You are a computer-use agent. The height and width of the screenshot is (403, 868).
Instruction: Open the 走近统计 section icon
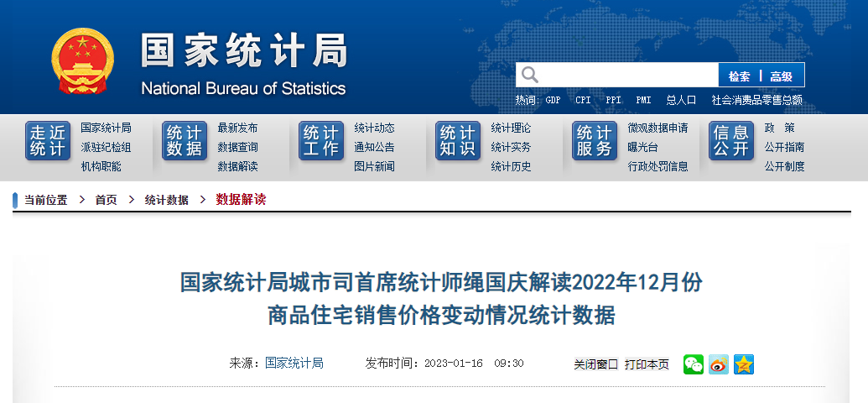48,141
